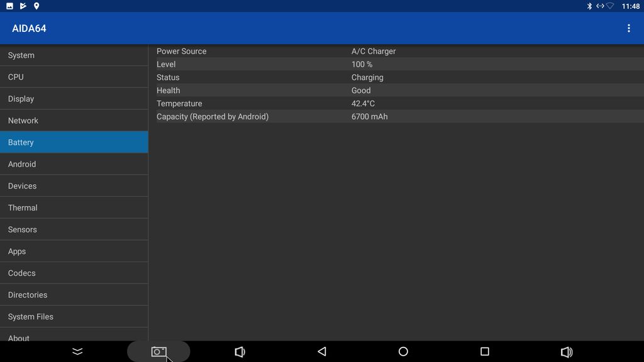Hide the navigation bar with chevron icon
644x362 pixels.
(77, 351)
